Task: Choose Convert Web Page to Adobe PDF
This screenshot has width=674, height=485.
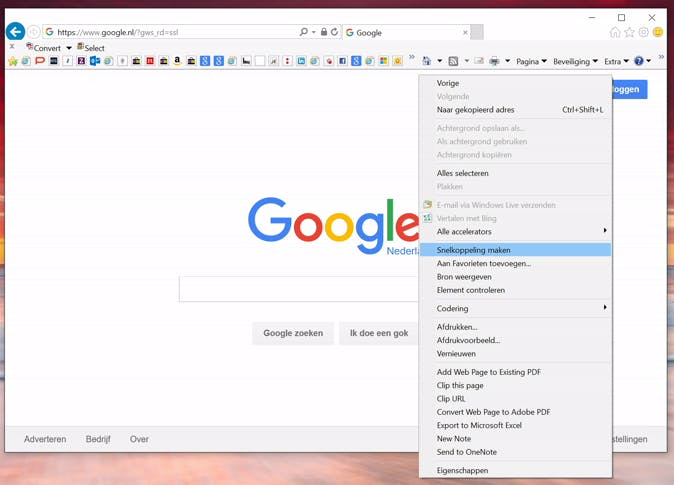Action: click(515, 412)
